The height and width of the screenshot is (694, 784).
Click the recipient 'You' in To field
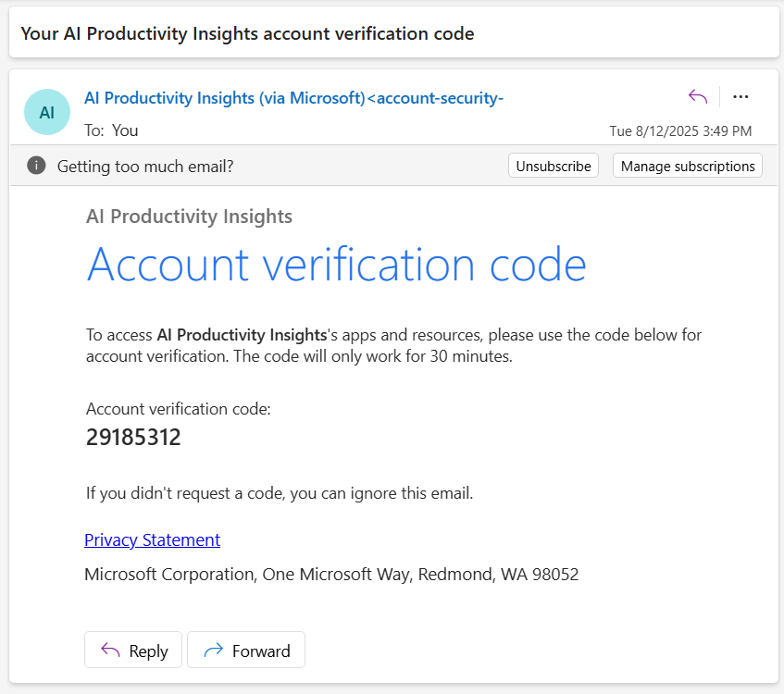pyautogui.click(x=125, y=130)
